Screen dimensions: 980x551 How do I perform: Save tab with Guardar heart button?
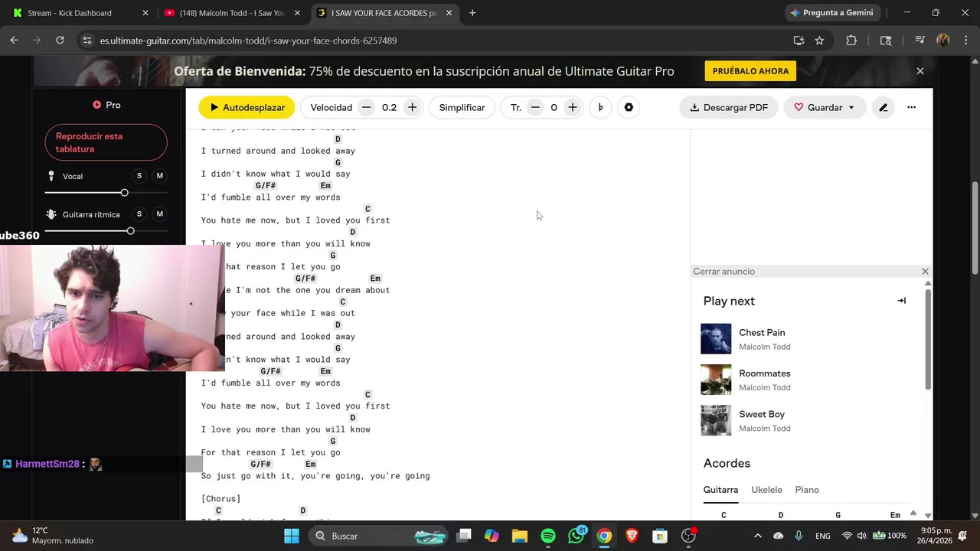point(818,108)
